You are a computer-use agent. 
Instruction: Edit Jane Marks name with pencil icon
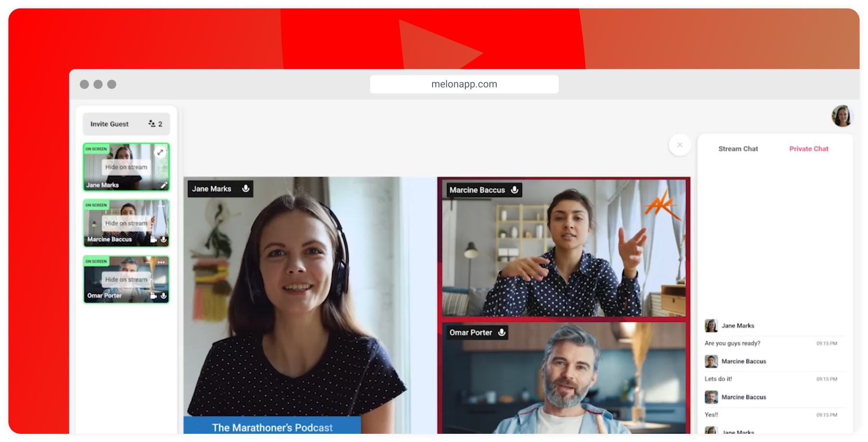click(x=163, y=185)
